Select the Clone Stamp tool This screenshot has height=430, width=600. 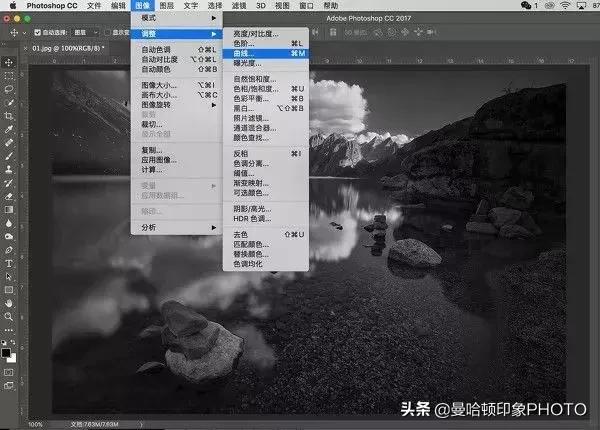pos(9,169)
